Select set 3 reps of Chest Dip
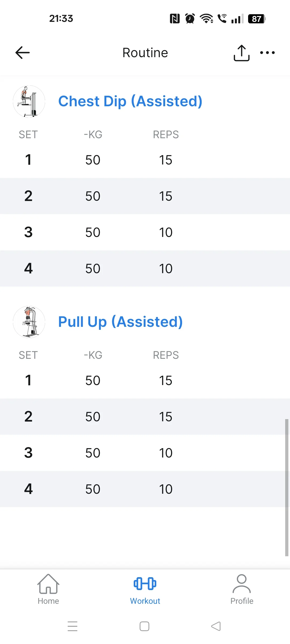The height and width of the screenshot is (644, 290). [166, 232]
